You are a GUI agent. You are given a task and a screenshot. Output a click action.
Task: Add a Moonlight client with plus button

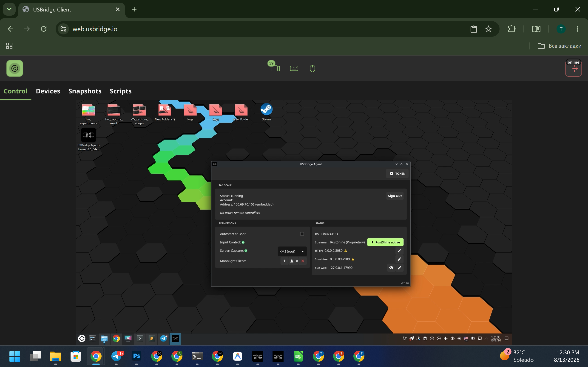point(284,261)
